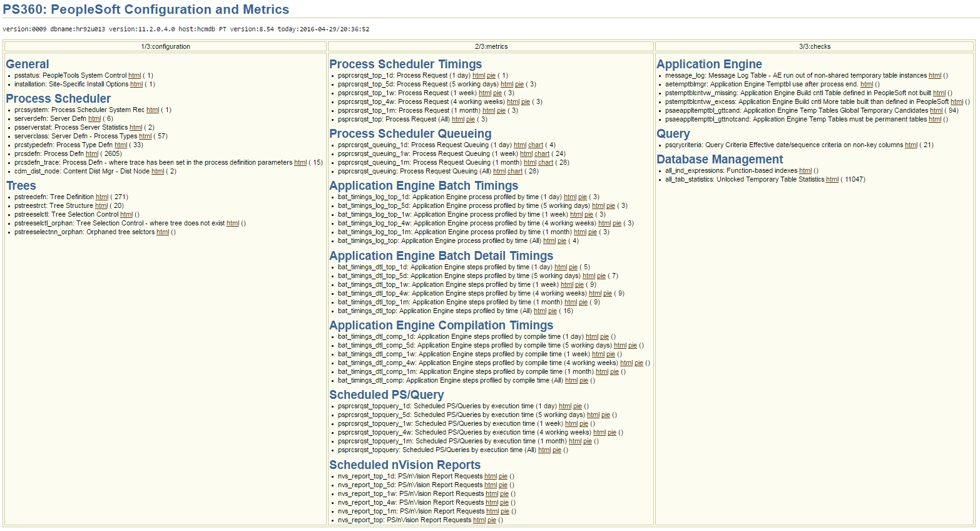Viewport: 980px width, 531px height.
Task: Open the installation Site-Specific Install Options html link
Action: pos(136,84)
